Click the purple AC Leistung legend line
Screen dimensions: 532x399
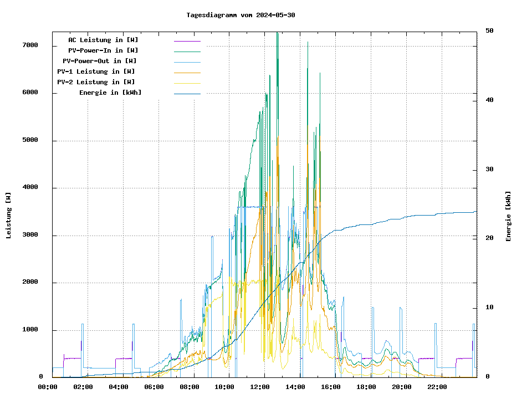tap(187, 40)
